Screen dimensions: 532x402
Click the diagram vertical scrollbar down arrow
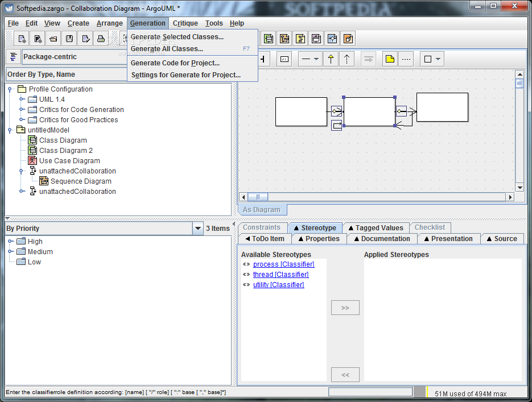(x=519, y=188)
